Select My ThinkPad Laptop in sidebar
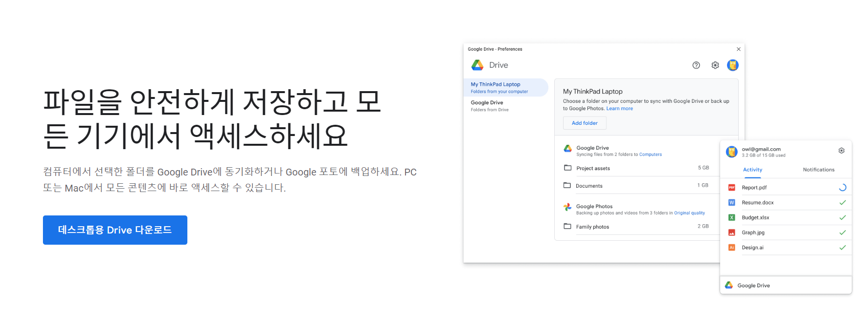Viewport: 868px width, 310px height. click(505, 88)
